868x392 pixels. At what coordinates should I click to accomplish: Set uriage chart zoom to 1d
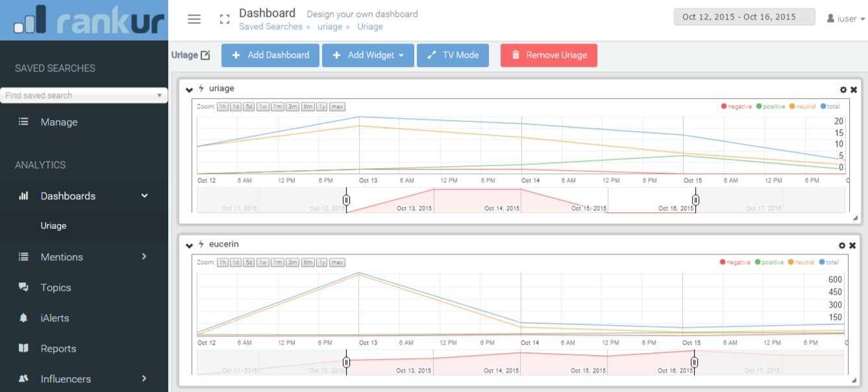236,106
